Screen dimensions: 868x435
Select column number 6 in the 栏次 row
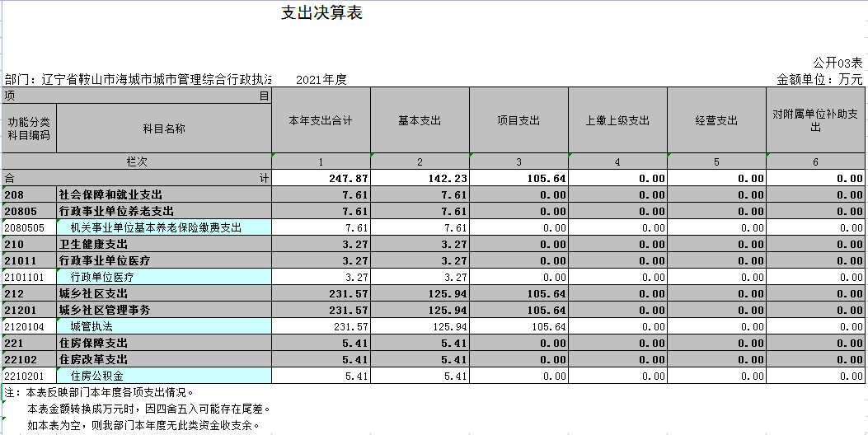pyautogui.click(x=815, y=161)
